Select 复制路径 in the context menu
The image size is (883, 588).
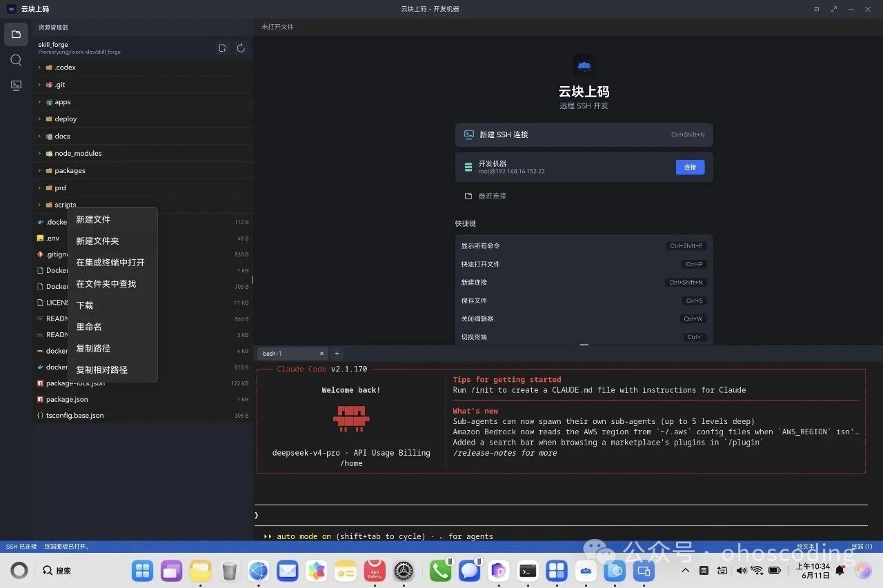coord(112,348)
